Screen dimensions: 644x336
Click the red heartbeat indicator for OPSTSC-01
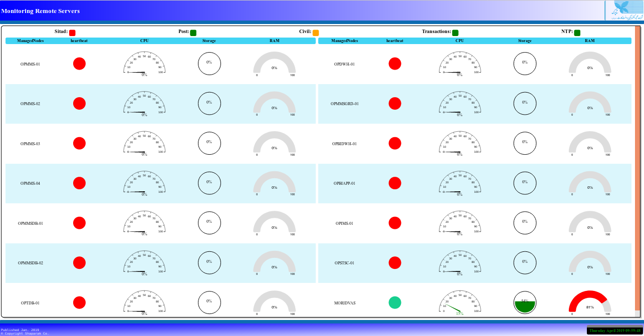395,263
